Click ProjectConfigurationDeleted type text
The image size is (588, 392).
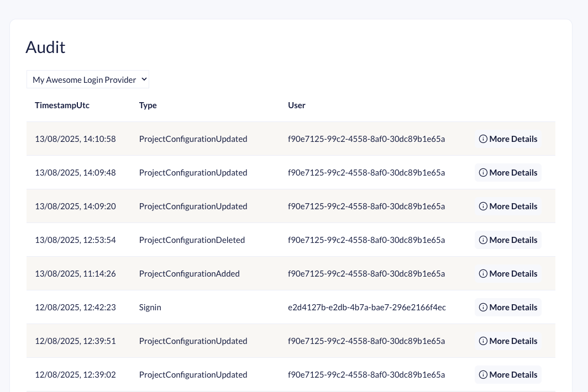192,240
